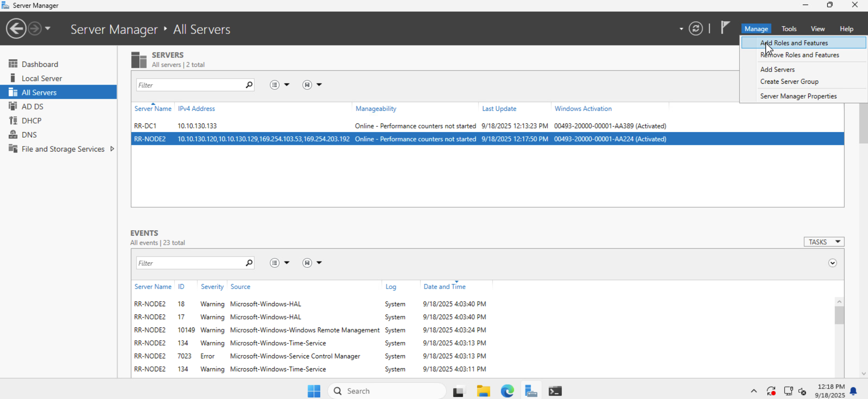Collapse the Events filter pane chevron
868x399 pixels.
[833, 263]
